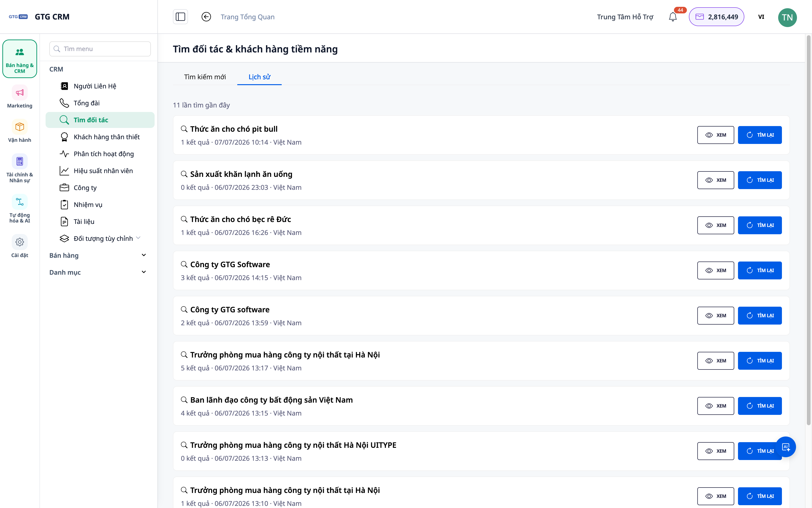Expand the Danh mục section

click(x=98, y=272)
